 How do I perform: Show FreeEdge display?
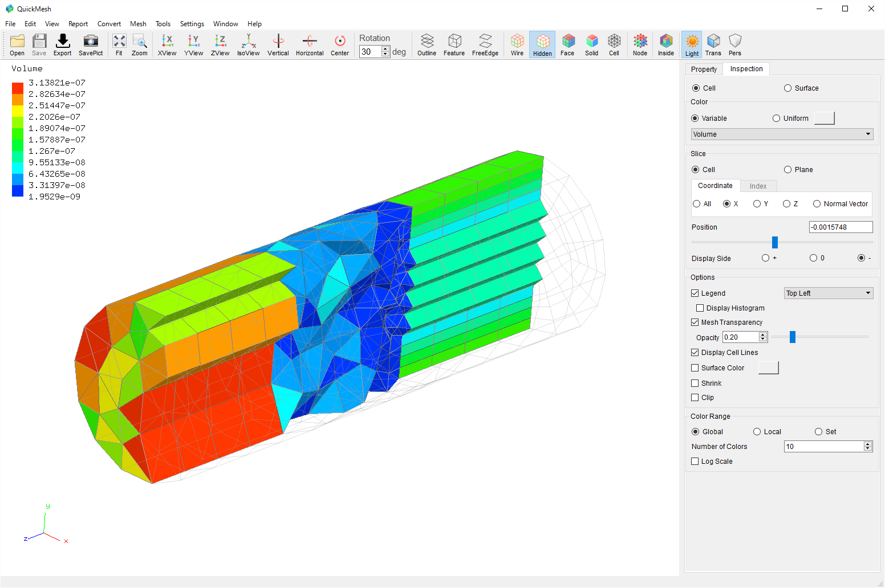click(x=485, y=44)
